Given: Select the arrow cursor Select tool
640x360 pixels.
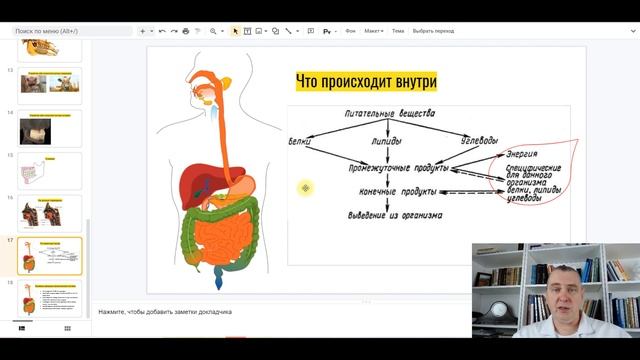Looking at the screenshot, I should [235, 31].
